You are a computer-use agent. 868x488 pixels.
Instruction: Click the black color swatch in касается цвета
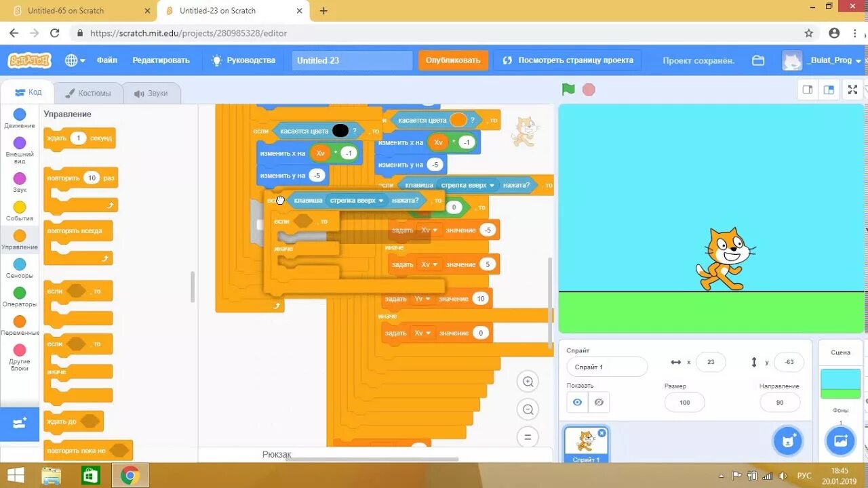click(x=340, y=131)
